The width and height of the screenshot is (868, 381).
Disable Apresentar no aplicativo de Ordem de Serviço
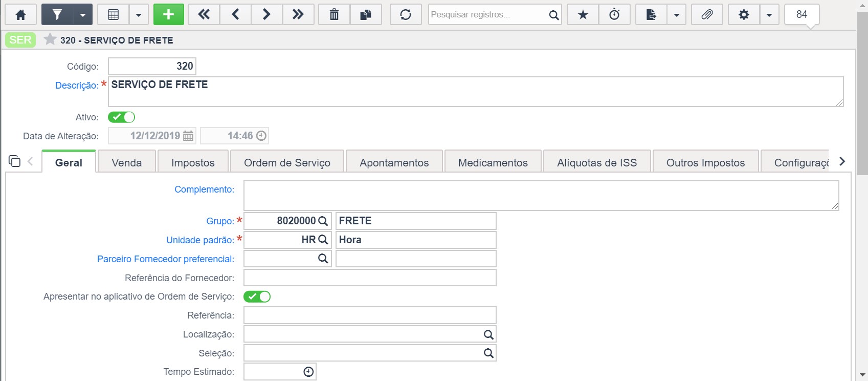257,297
